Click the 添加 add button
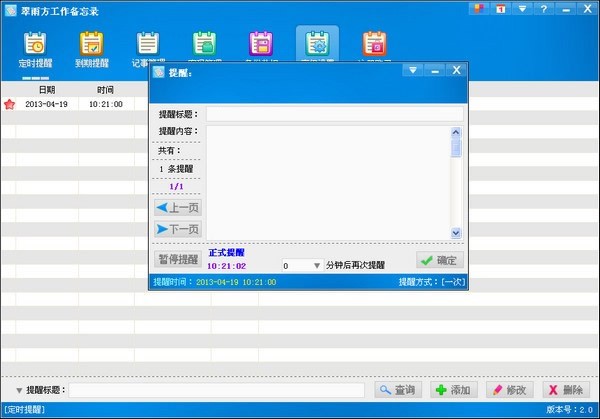Viewport: 600px width, 419px height. coord(454,390)
